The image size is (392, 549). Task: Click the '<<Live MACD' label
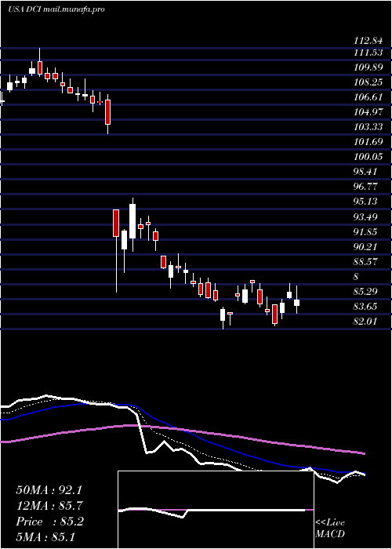(x=330, y=529)
